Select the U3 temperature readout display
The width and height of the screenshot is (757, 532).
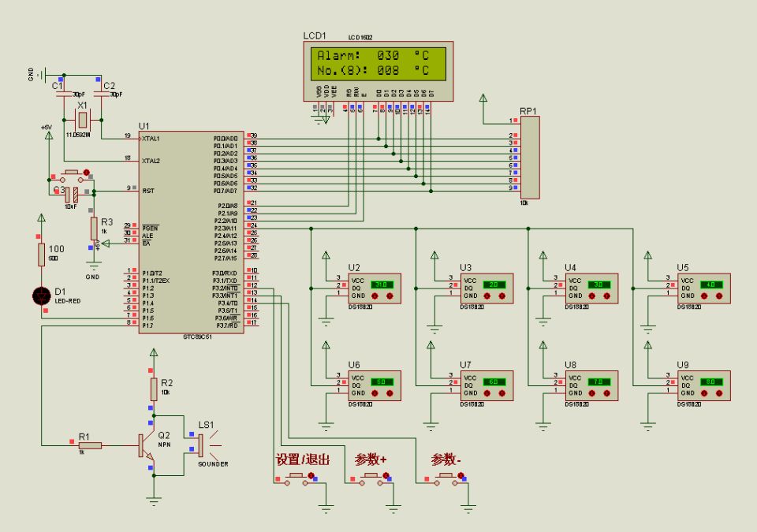pyautogui.click(x=494, y=285)
